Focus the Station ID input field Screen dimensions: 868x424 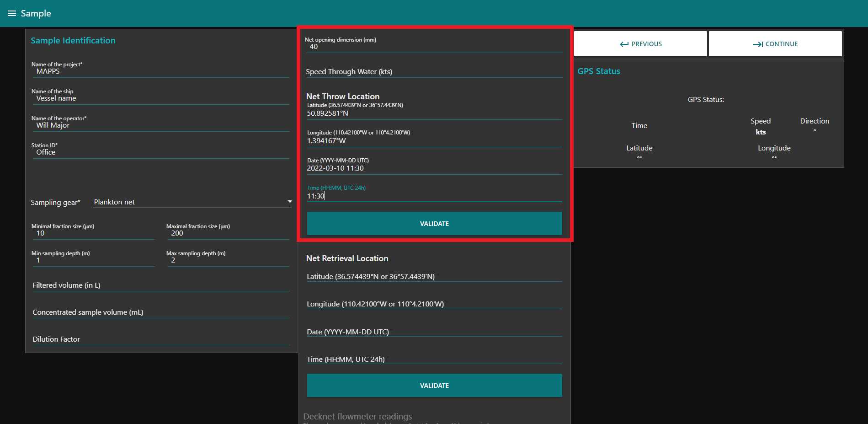pos(160,152)
